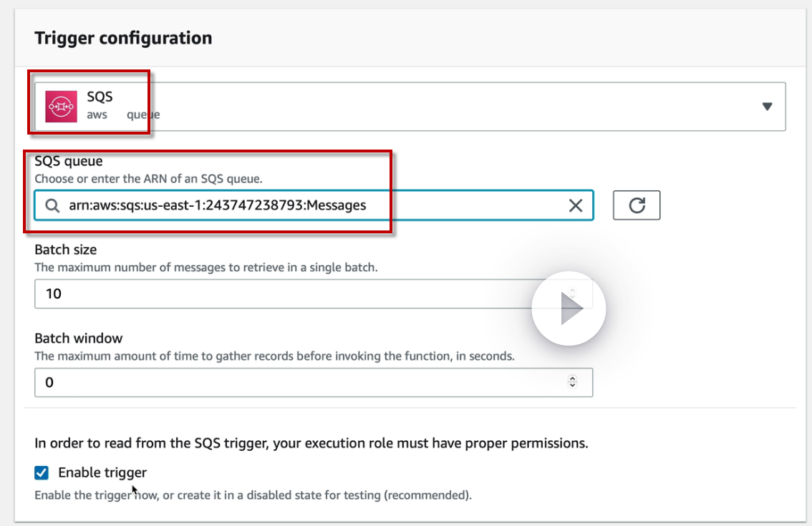Click the pink SQS service icon

[60, 106]
